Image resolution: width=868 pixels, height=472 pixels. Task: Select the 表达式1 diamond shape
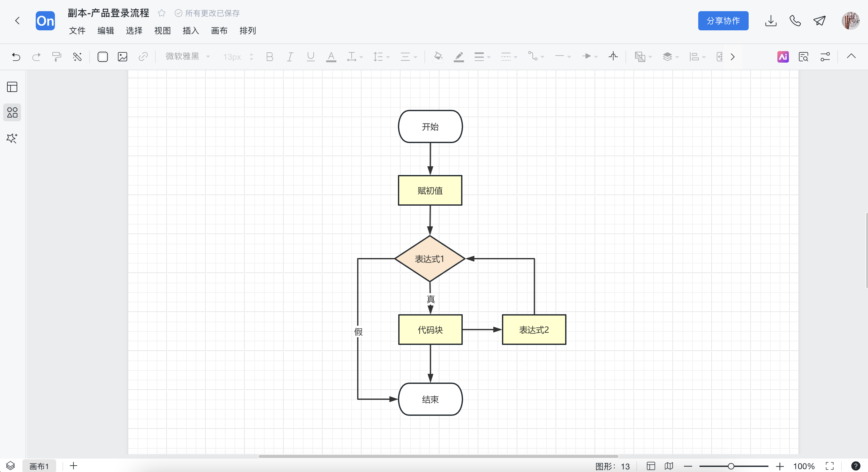point(430,259)
